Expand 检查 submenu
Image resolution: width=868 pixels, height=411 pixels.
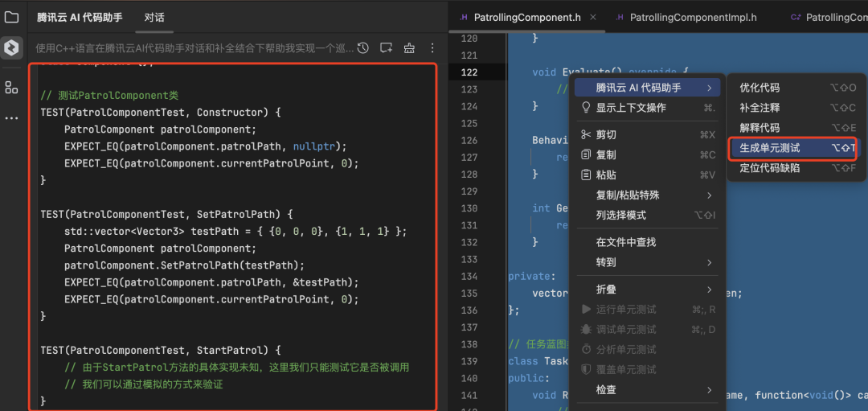(x=648, y=389)
